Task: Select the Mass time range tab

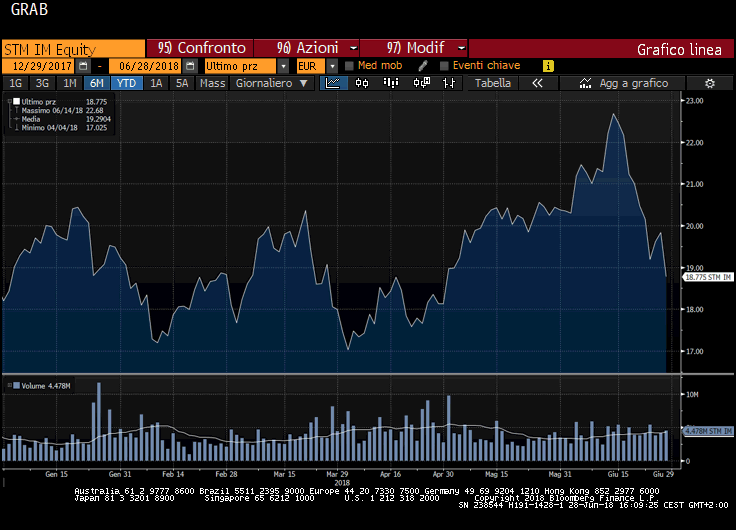Action: 212,83
